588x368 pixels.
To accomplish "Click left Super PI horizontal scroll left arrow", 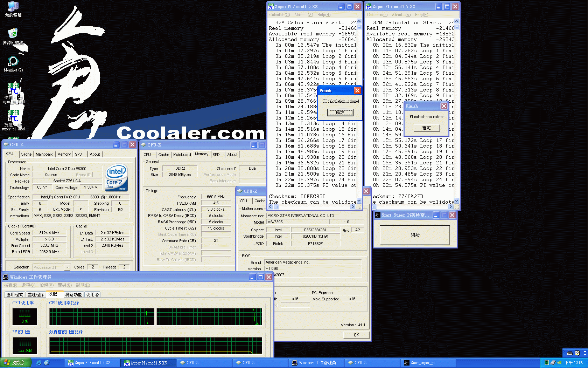I will pos(270,207).
